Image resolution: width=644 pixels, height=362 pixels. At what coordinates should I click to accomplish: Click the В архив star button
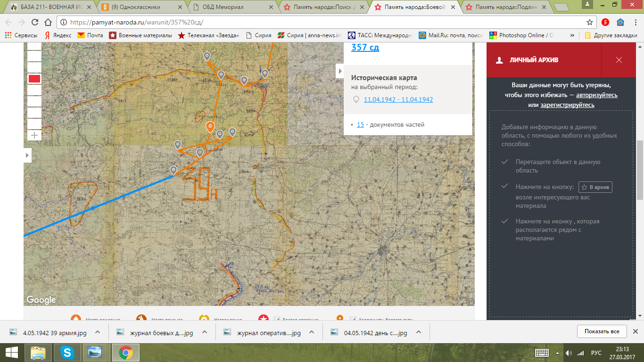pos(595,187)
